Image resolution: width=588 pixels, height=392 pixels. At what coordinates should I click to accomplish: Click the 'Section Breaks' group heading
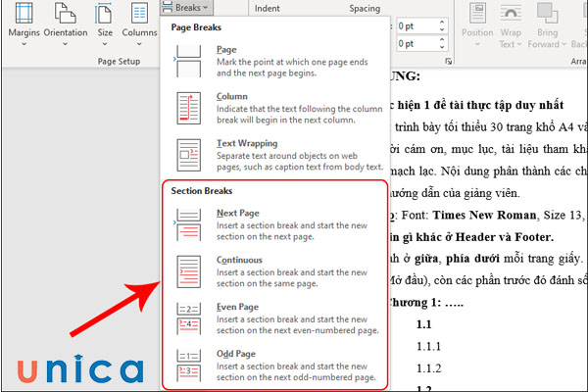point(201,191)
